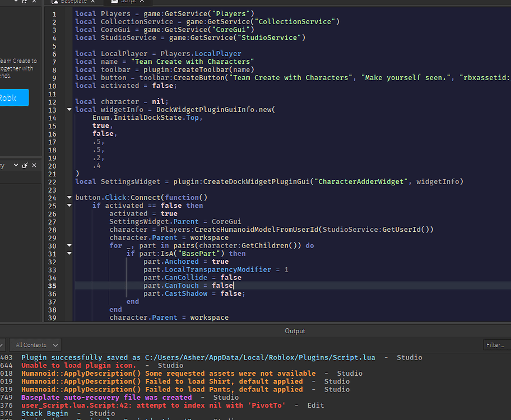Close the Baseplate tab with its X
Image resolution: width=511 pixels, height=420 pixels.
tap(91, 2)
